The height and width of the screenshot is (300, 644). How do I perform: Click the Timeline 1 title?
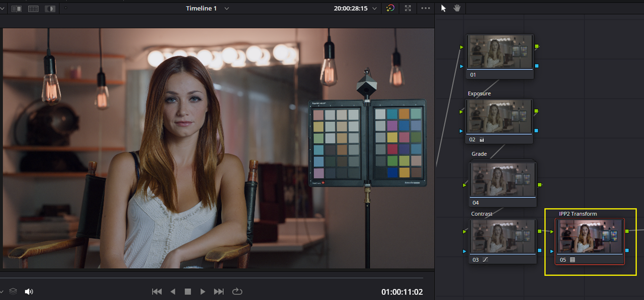(x=201, y=9)
